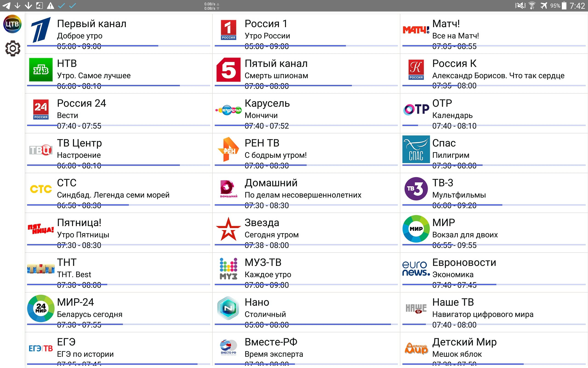Viewport: 588px width, 368px height.
Task: Select the ТВ Центр logo
Action: [x=41, y=150]
